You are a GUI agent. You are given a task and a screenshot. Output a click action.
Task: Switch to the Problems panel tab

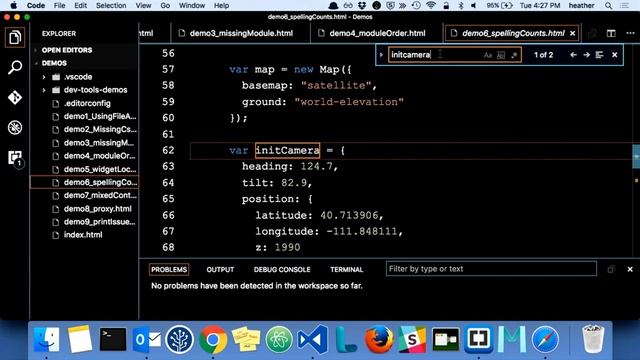[169, 269]
